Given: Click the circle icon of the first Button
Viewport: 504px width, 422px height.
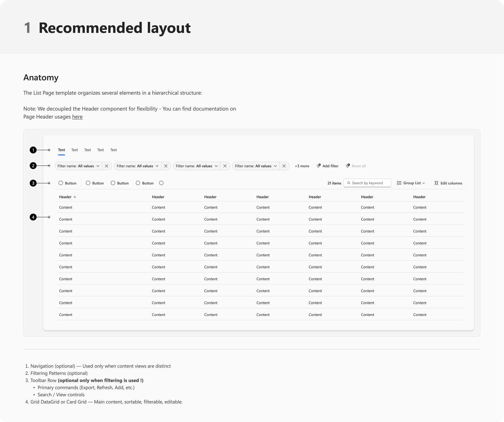Looking at the screenshot, I should tap(61, 183).
